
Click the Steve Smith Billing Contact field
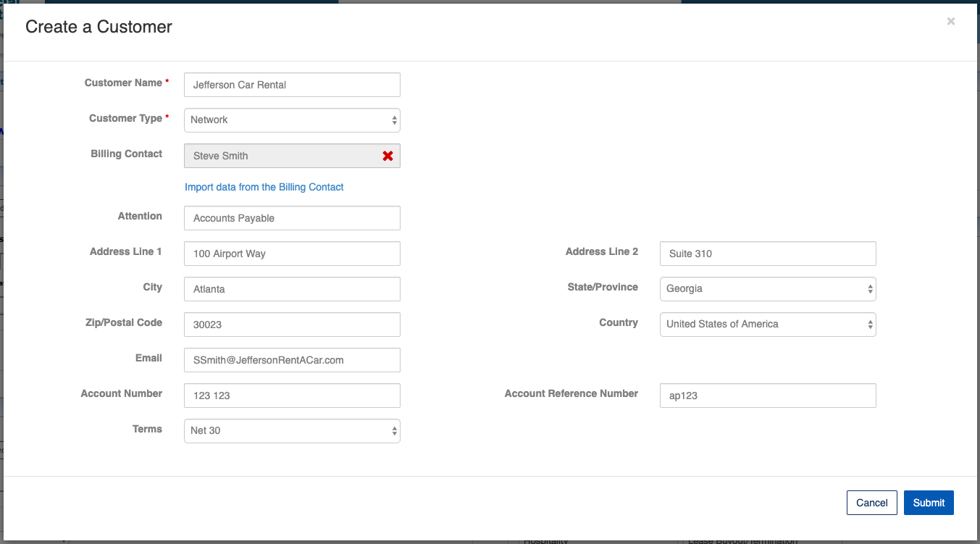pos(279,156)
